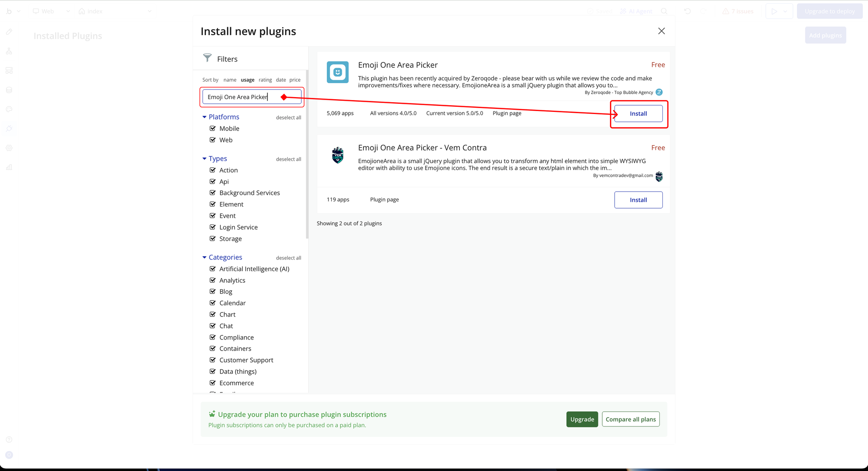868x471 pixels.
Task: Collapse the Platforms filter section
Action: pyautogui.click(x=204, y=117)
